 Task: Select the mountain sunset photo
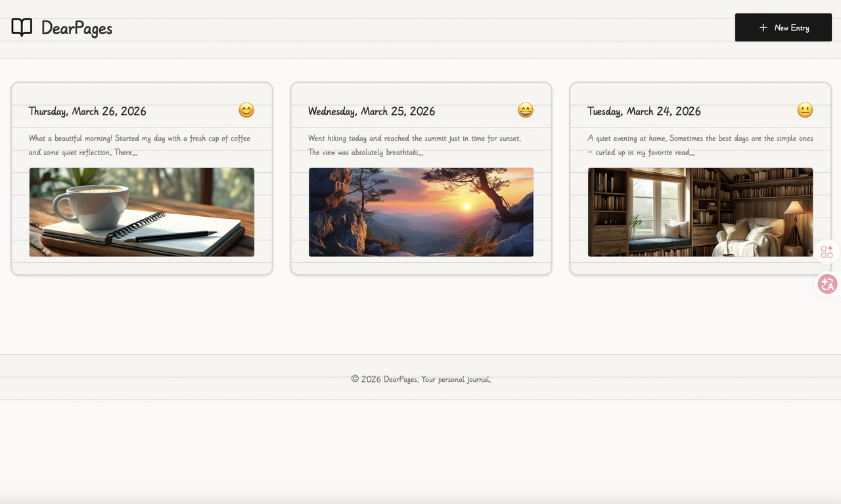pos(421,212)
